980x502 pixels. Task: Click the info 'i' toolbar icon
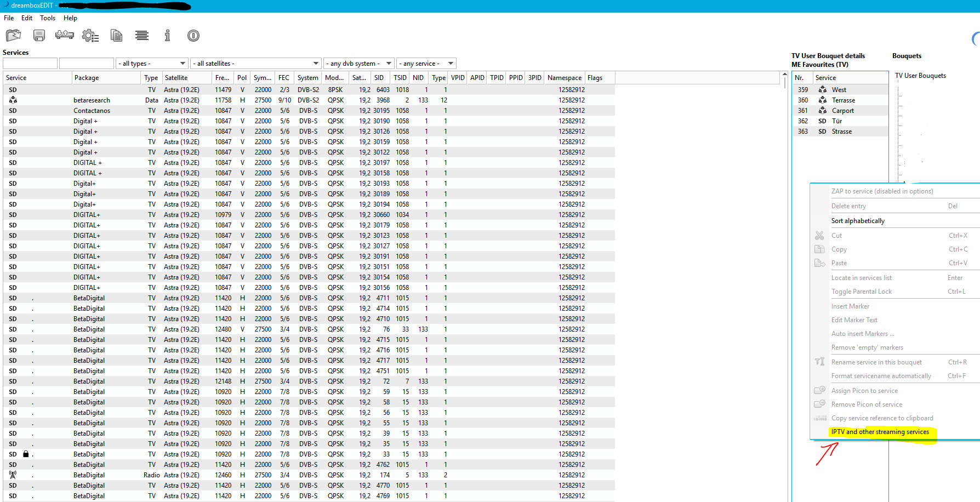tap(167, 36)
